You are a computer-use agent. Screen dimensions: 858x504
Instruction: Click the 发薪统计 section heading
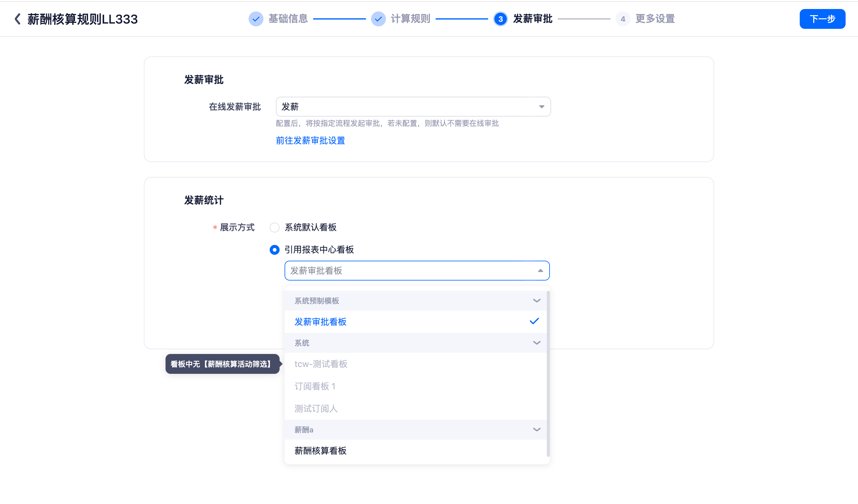[x=204, y=200]
